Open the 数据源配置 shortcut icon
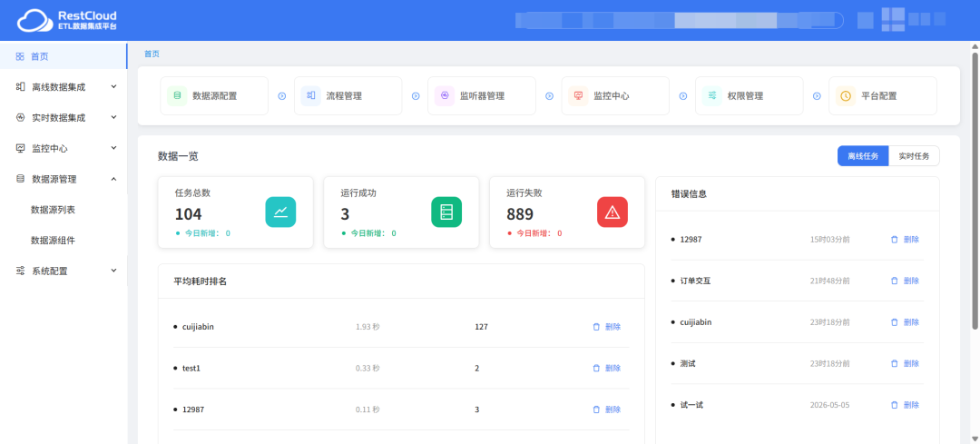This screenshot has height=444, width=980. (x=177, y=96)
